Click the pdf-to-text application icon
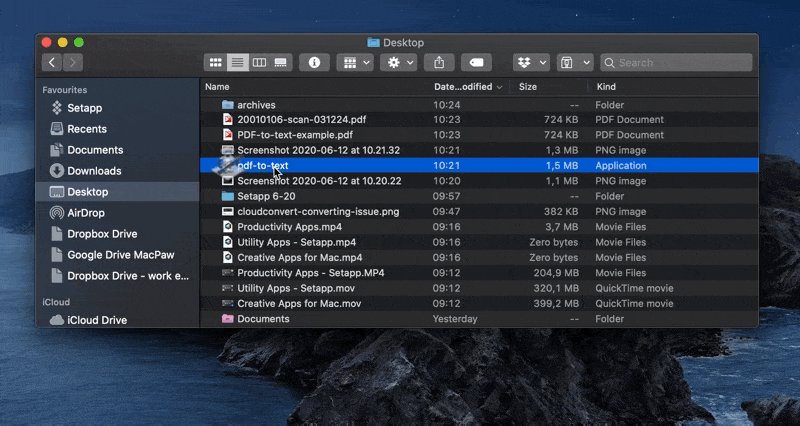Screen dimensions: 800x426 pos(226,165)
